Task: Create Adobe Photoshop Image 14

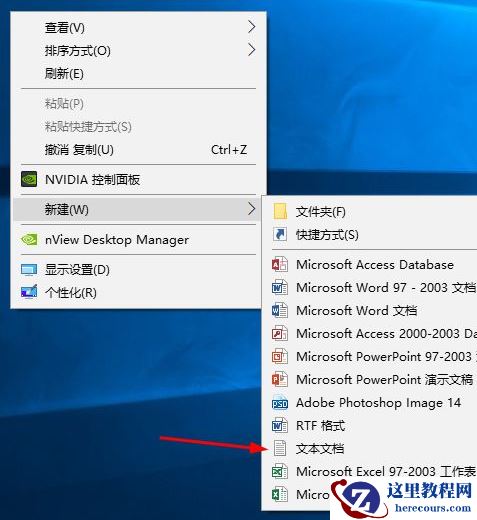Action: tap(370, 403)
